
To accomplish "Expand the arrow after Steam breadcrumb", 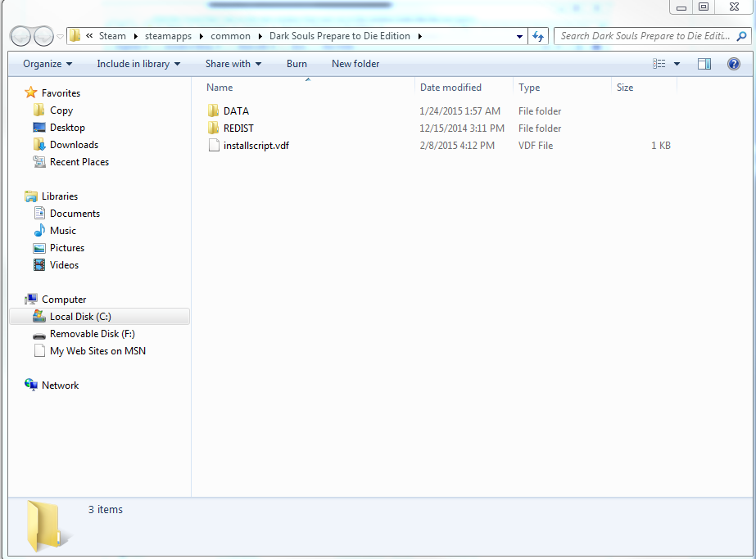I will click(136, 36).
